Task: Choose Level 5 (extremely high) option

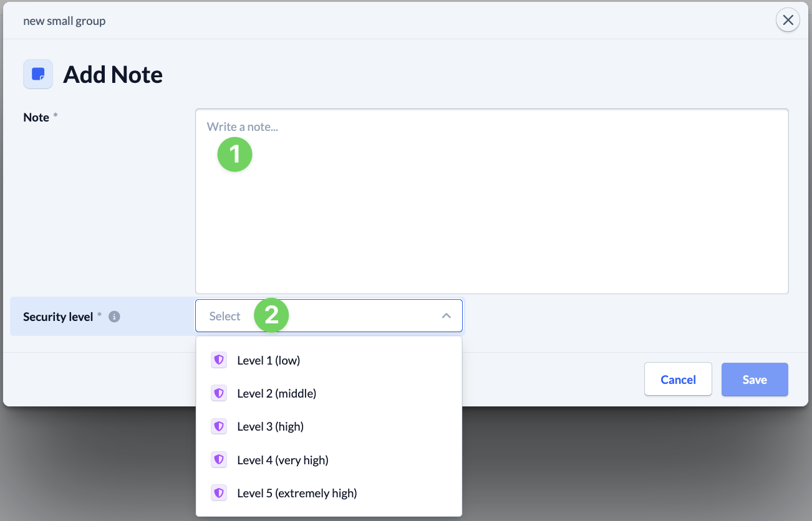Action: [x=297, y=493]
